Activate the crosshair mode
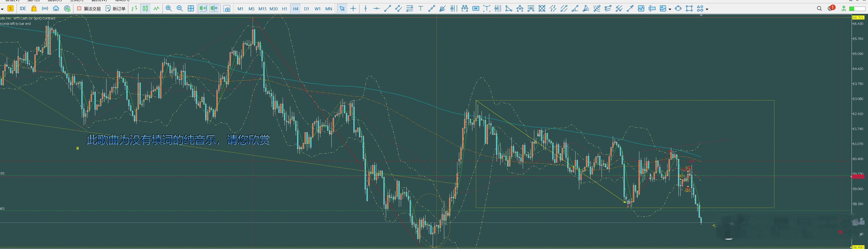868x249 pixels. point(353,8)
